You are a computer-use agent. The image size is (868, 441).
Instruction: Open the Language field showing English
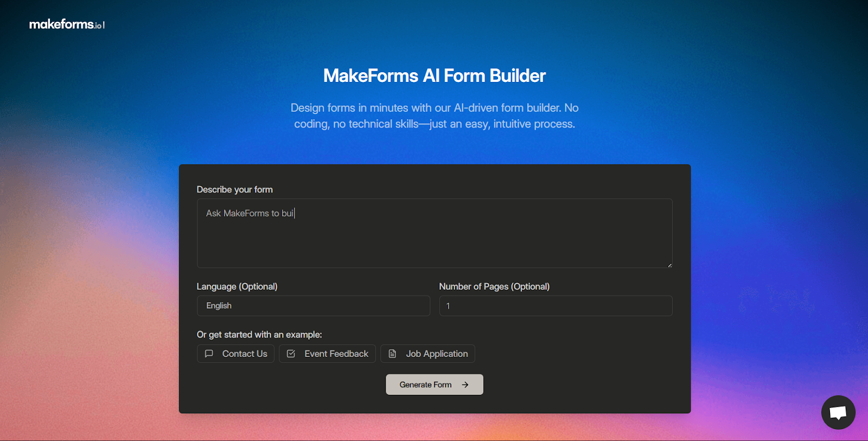coord(314,306)
